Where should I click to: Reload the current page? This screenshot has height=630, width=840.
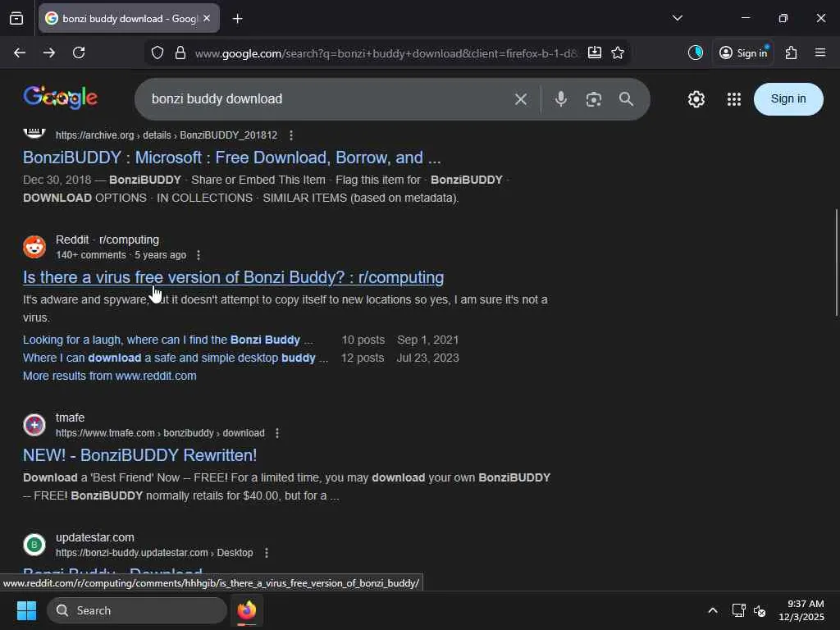coord(79,52)
